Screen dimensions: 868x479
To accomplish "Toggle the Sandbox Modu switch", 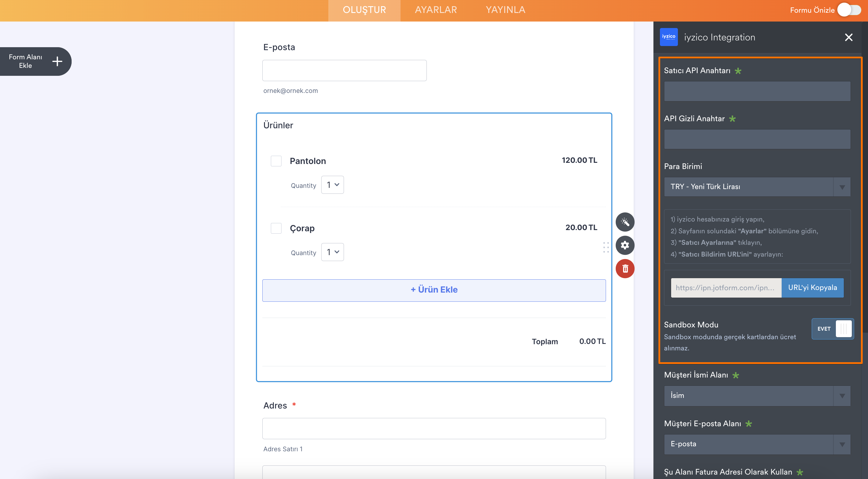I will [x=832, y=329].
